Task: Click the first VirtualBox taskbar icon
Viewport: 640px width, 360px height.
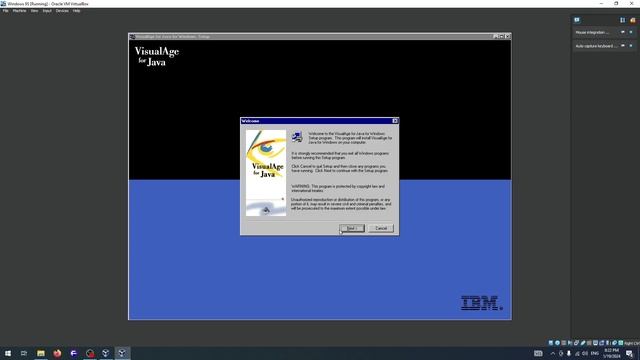Action: pos(106,353)
